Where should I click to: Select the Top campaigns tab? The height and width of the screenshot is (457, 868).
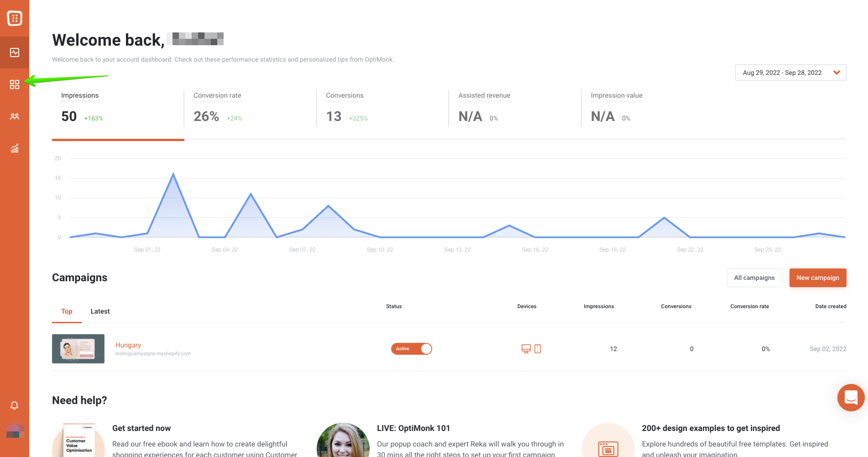coord(67,311)
